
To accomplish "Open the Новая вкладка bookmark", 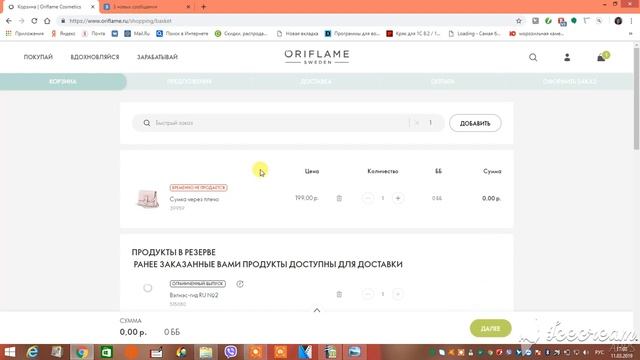I will (297, 33).
